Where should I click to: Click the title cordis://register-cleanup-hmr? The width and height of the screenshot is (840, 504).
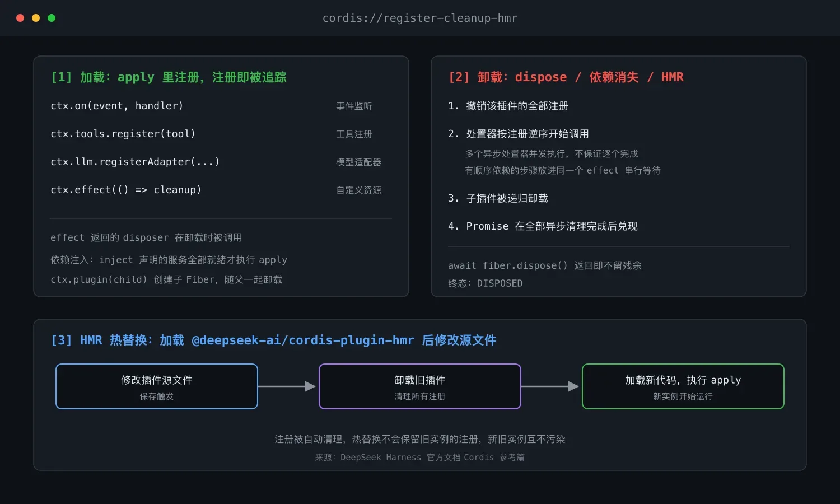[420, 18]
